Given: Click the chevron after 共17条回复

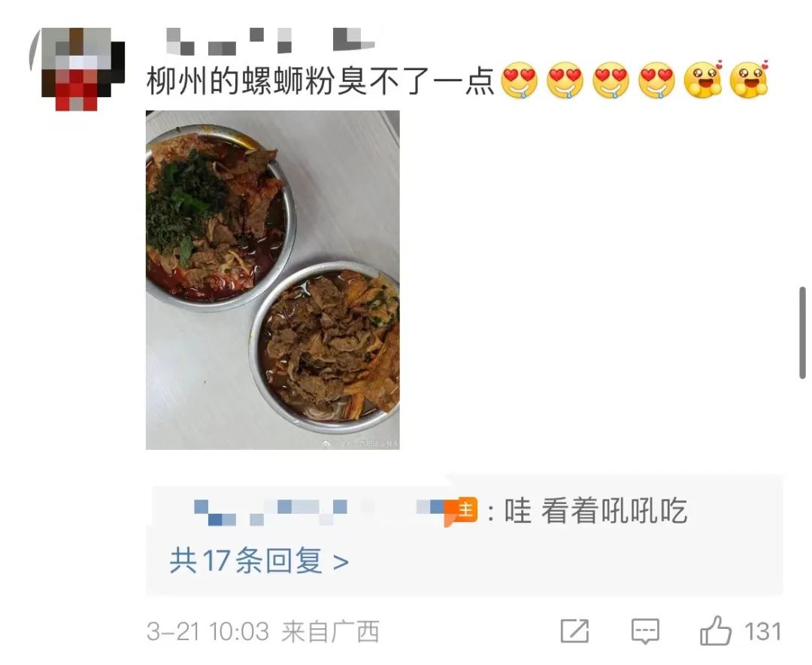Looking at the screenshot, I should 341,562.
